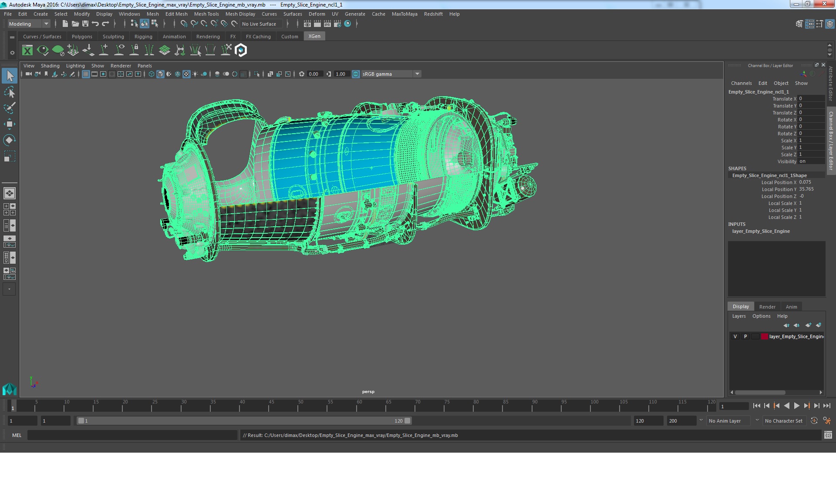Click the white hexagon cube shelf icon
The width and height of the screenshot is (836, 504).
pyautogui.click(x=241, y=50)
